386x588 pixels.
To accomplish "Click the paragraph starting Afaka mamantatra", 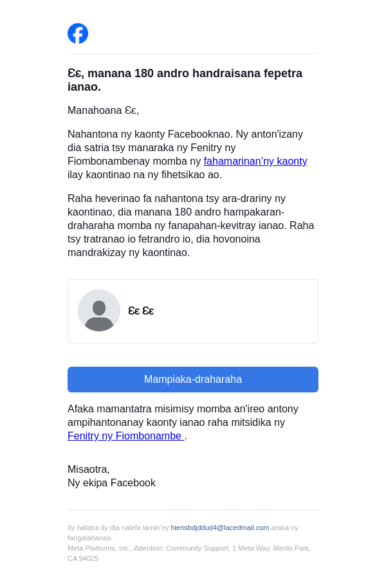I will pos(183,416).
